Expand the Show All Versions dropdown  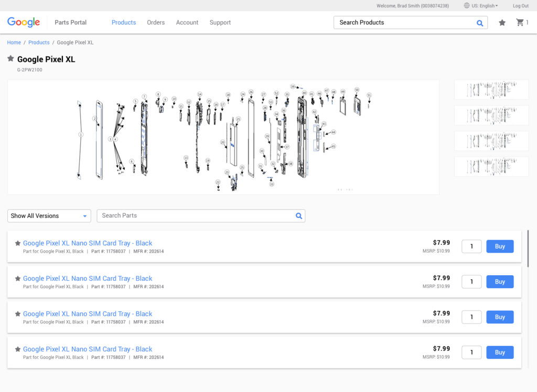click(x=49, y=216)
